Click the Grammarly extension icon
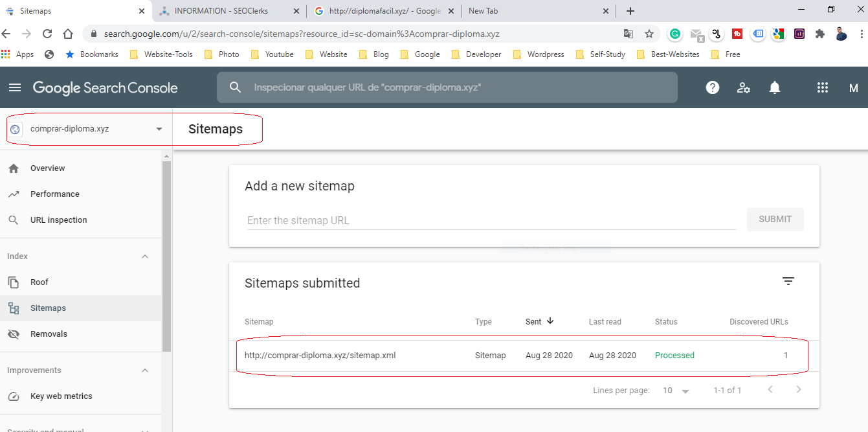Screen dimensions: 868x432 (675, 33)
